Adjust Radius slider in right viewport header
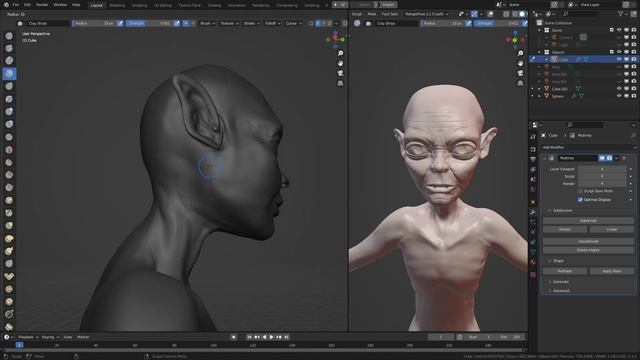 click(442, 23)
